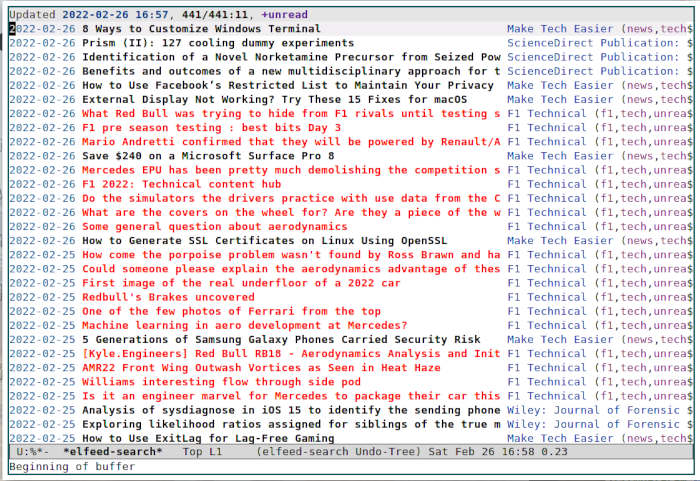Open 'Identification of a Novel Norketamine Precursor' entry
This screenshot has width=700, height=481.
pyautogui.click(x=291, y=57)
